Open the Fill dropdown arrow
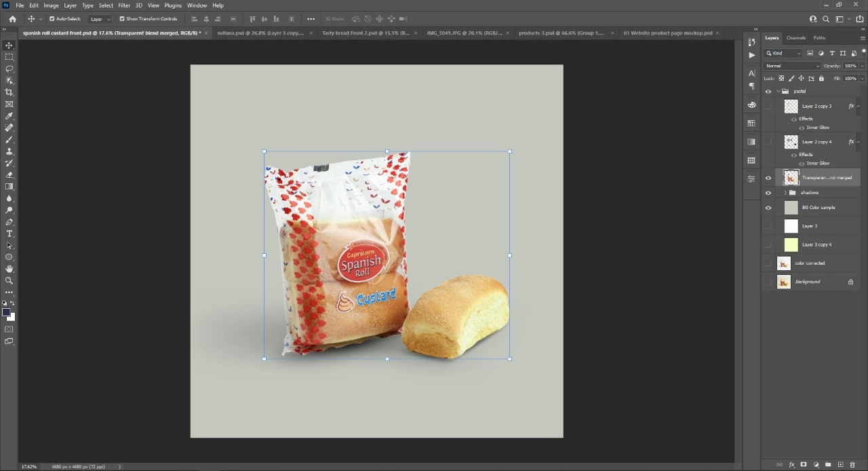 point(862,79)
